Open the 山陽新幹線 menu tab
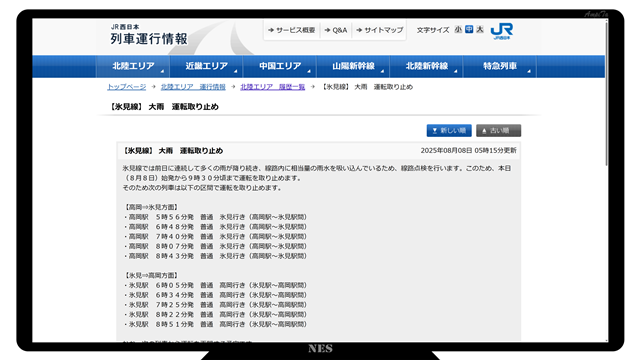Viewport: 640px width, 360px height. coord(353,66)
